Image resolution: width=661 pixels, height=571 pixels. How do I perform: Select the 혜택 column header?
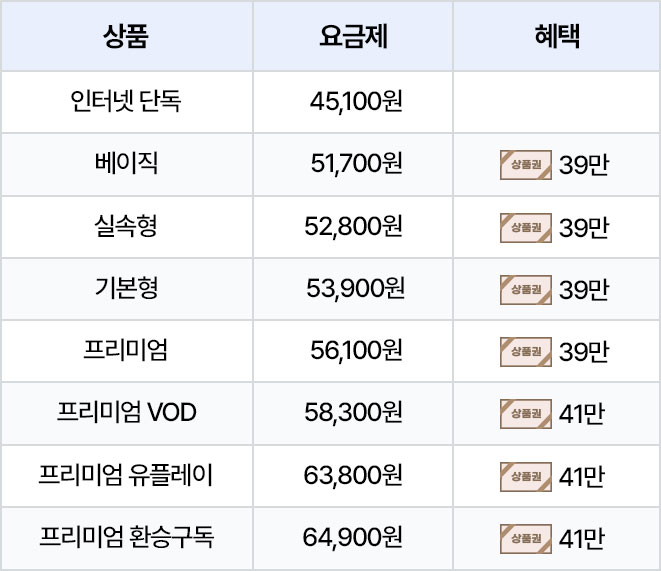tap(557, 36)
